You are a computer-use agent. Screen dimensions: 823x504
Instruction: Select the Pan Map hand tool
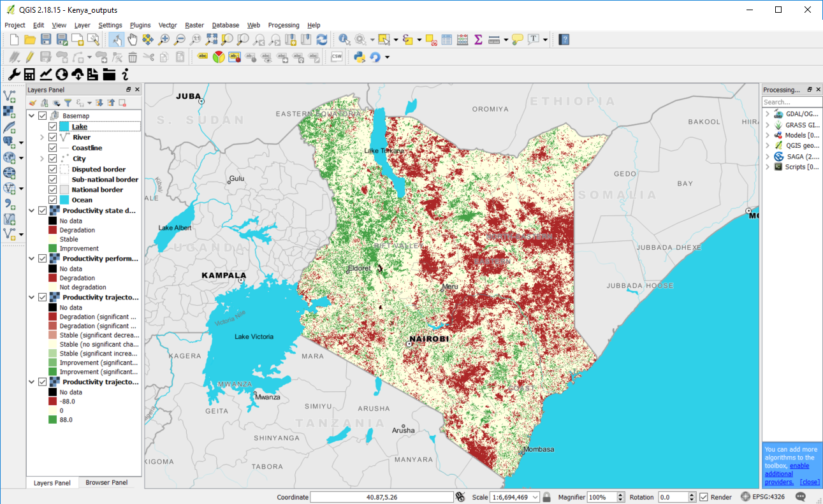(133, 40)
